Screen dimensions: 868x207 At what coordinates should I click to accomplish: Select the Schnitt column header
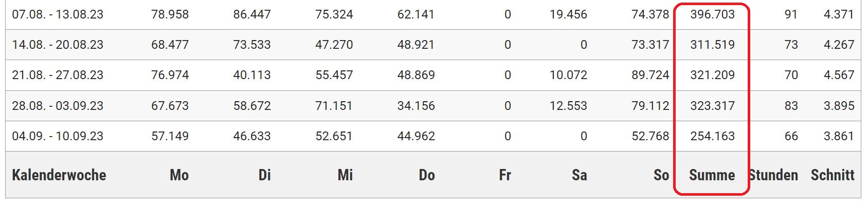tap(833, 175)
